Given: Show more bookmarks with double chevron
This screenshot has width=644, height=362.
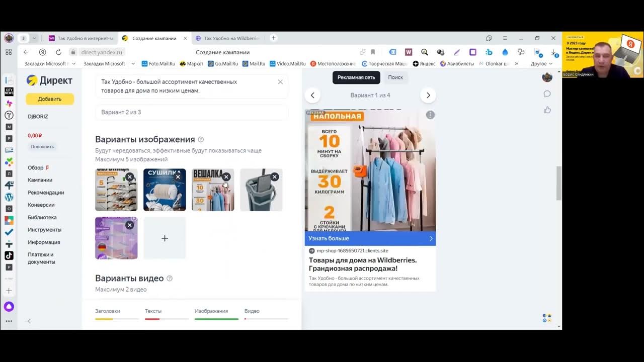Looking at the screenshot, I should pyautogui.click(x=516, y=64).
